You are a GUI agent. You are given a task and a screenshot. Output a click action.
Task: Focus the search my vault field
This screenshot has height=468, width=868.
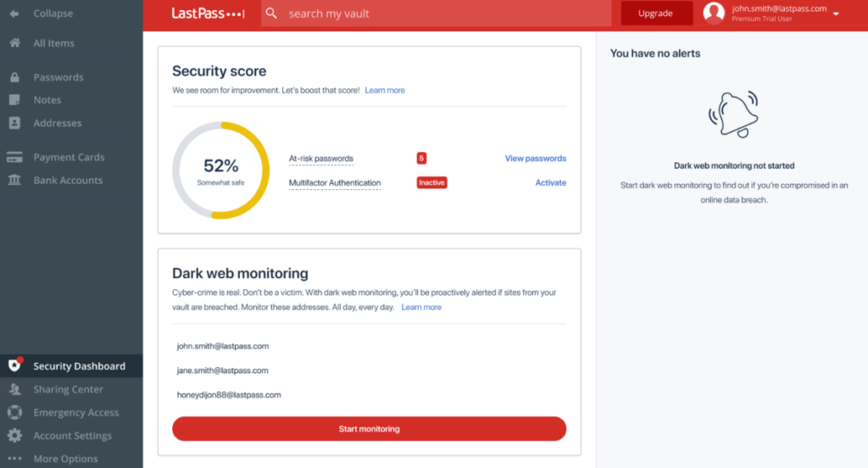437,14
